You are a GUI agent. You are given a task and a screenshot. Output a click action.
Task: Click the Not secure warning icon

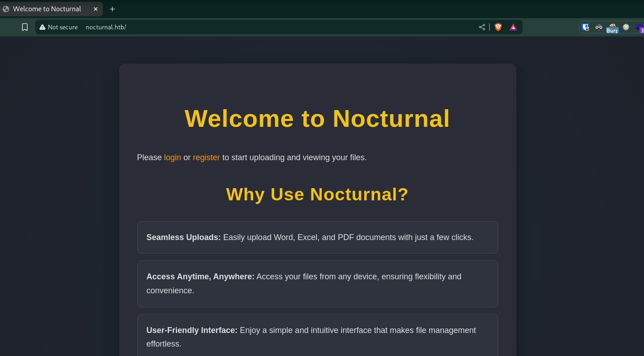[42, 27]
